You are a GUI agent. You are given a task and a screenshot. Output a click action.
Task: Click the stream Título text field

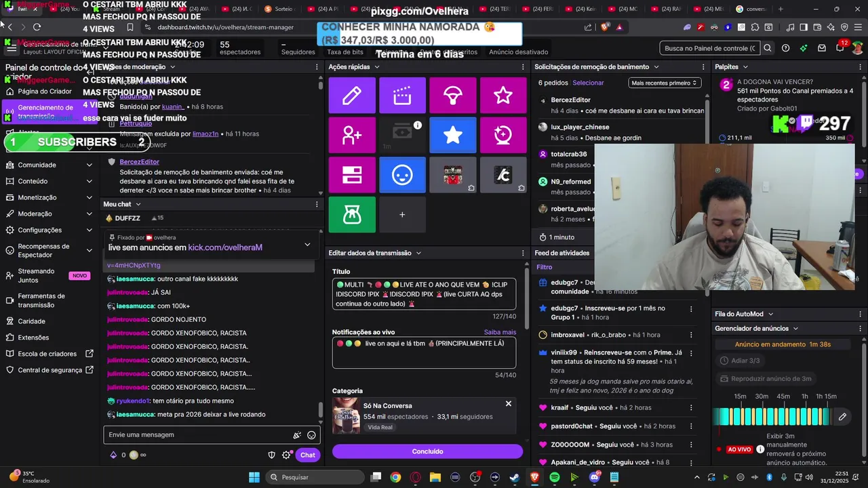(x=424, y=294)
